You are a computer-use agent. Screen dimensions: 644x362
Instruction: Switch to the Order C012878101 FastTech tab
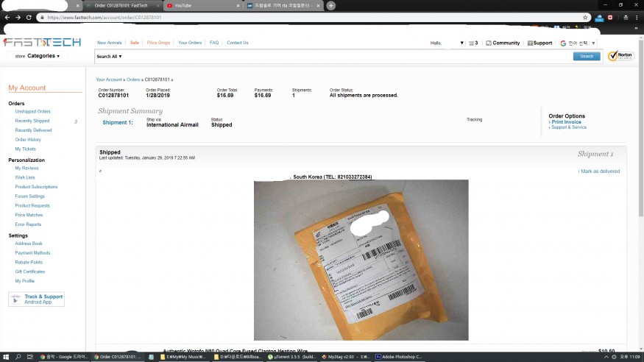coord(122,6)
